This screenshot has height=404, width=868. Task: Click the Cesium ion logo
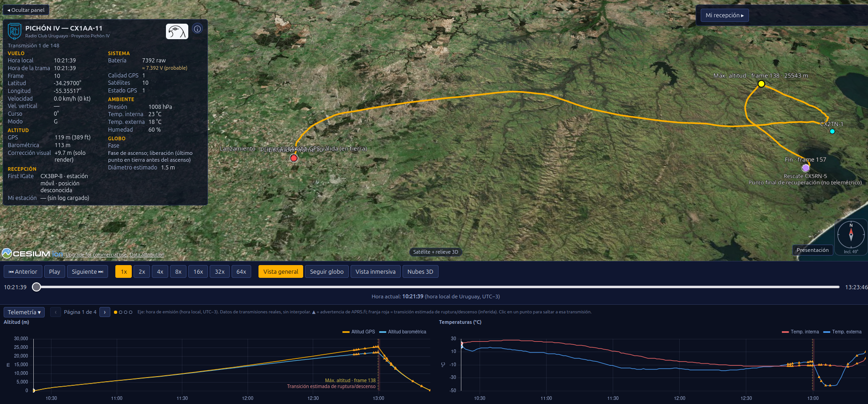(x=32, y=253)
